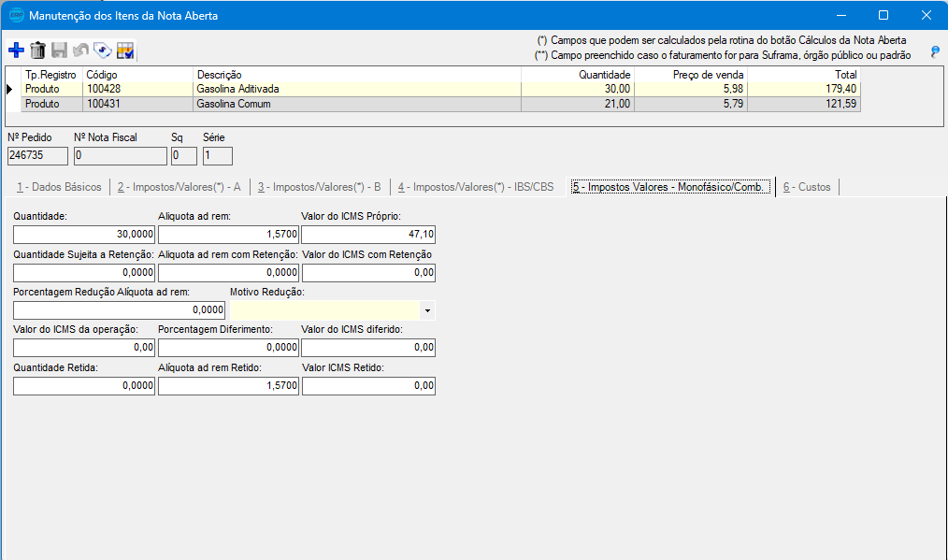The width and height of the screenshot is (948, 560).
Task: Open the 2 - Impostos/Valores(*) - A tab
Action: pyautogui.click(x=180, y=187)
